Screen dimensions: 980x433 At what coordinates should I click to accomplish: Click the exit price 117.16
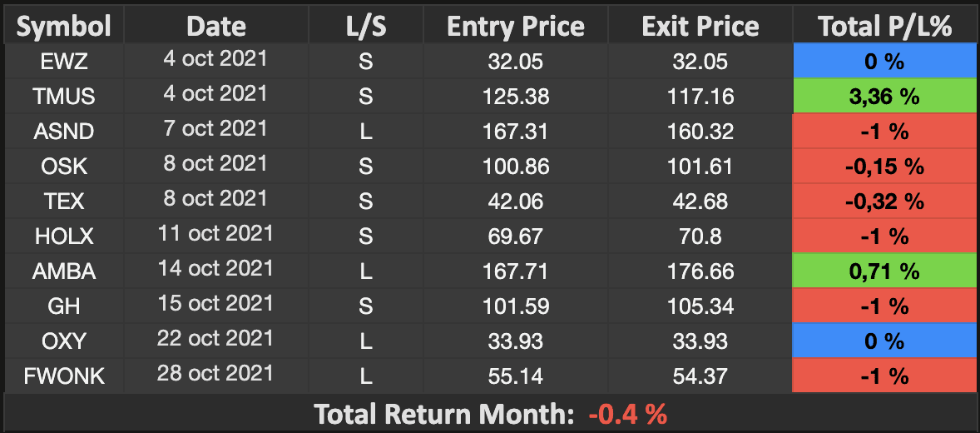(x=700, y=97)
